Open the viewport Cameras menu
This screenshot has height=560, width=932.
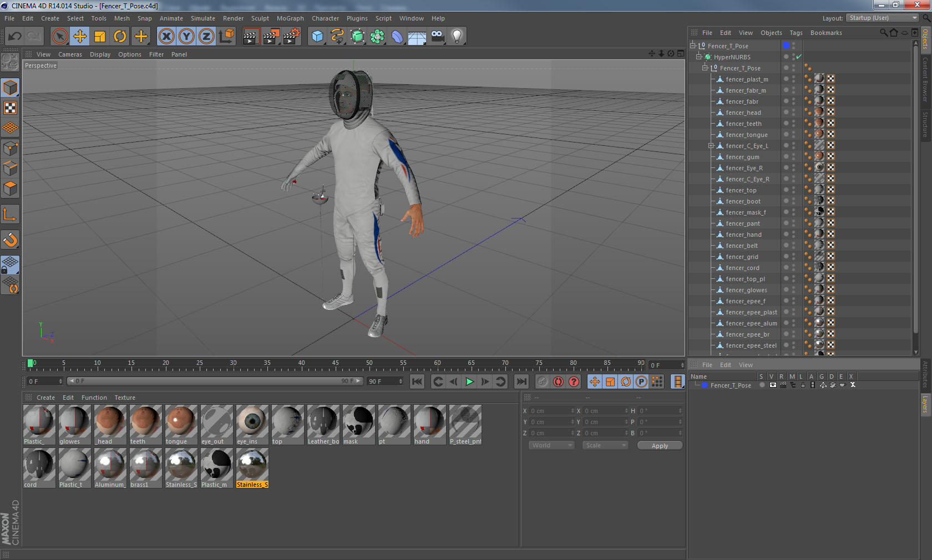point(70,54)
